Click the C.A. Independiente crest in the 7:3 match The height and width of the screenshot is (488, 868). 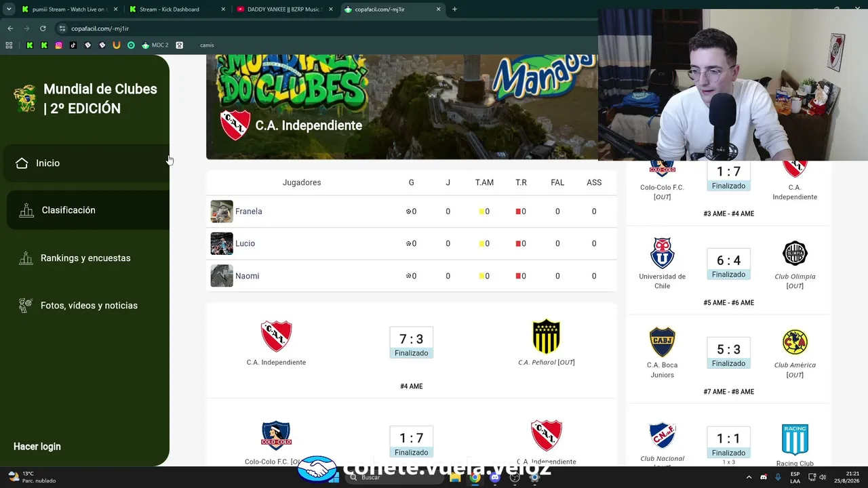coord(276,337)
